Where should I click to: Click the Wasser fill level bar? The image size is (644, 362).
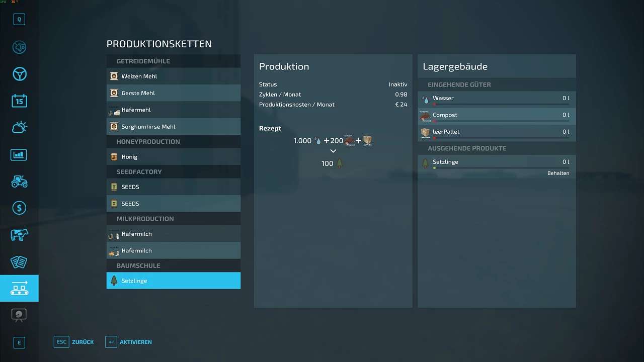pos(501,105)
